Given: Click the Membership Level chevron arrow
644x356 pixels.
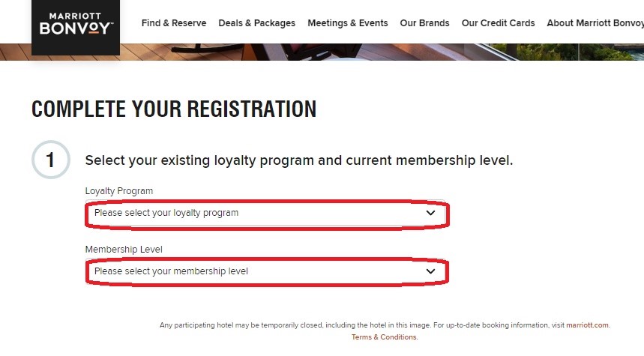Looking at the screenshot, I should point(430,271).
